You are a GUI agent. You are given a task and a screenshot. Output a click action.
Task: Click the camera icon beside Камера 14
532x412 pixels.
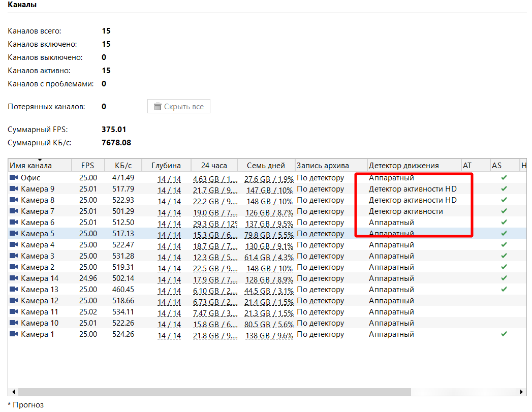point(14,278)
